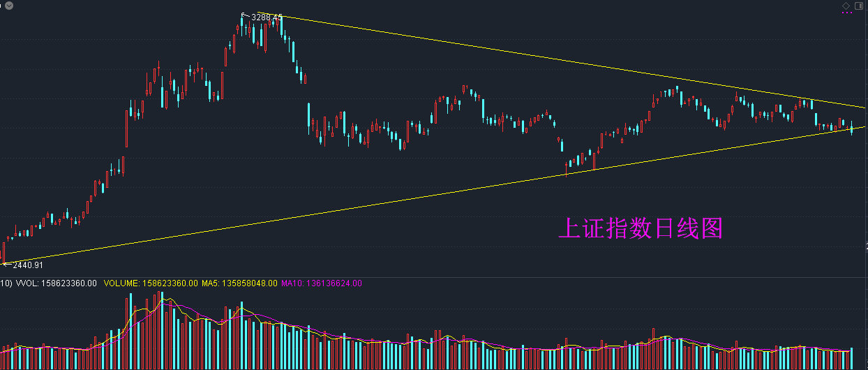
Task: Click the yellow VOLUME value label
Action: (x=151, y=283)
